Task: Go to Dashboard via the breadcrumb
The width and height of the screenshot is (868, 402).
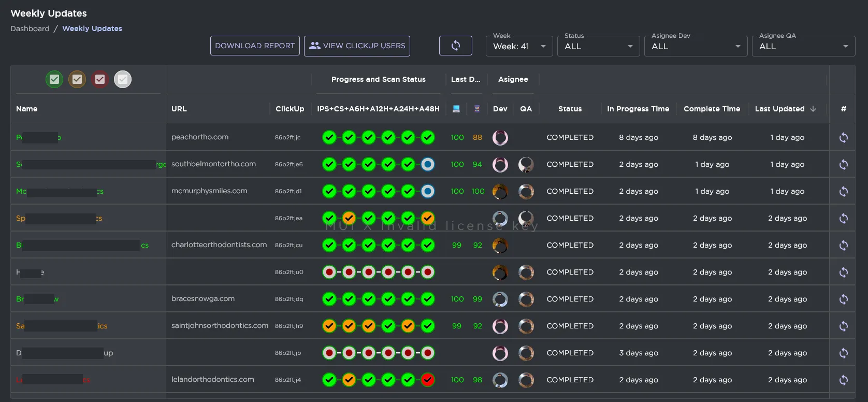Action: point(30,28)
